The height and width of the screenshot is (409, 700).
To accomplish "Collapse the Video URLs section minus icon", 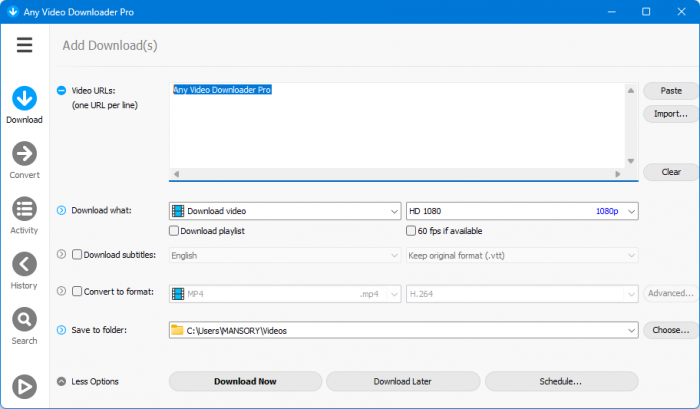I will tap(61, 91).
